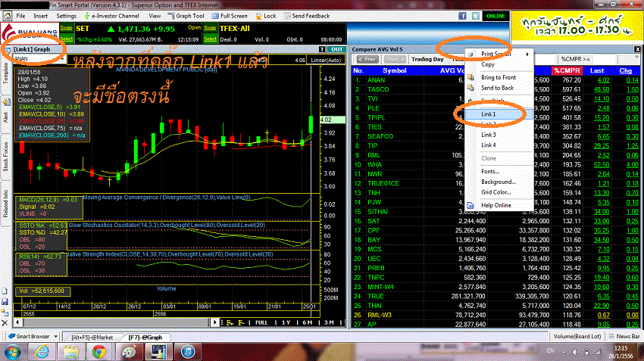Click the Volume(Board Lot) status item
Image resolution: width=644 pixels, height=361 pixels.
[577, 336]
